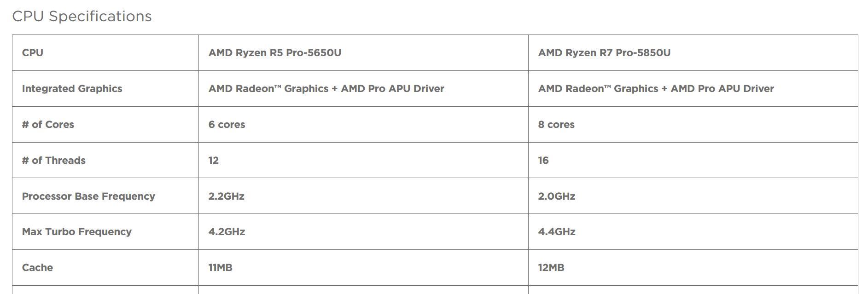Select the Cache row label
Viewport: 868px width, 294px height.
37,267
